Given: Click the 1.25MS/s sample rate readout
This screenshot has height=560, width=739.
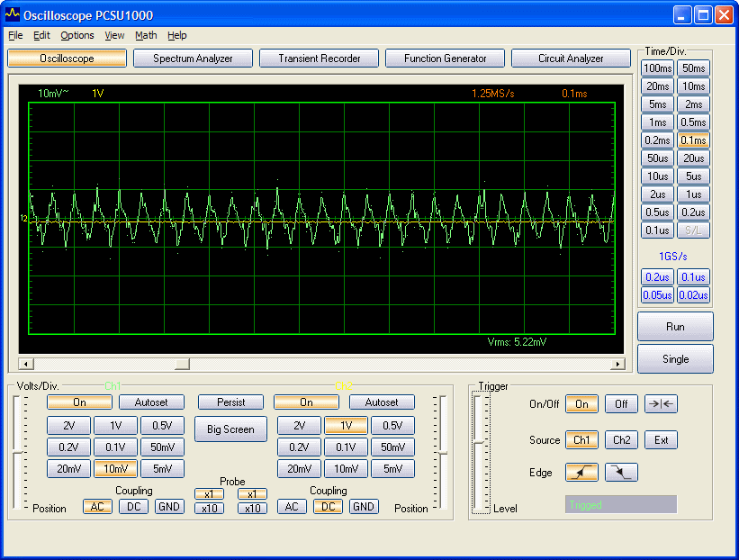Looking at the screenshot, I should (x=493, y=94).
